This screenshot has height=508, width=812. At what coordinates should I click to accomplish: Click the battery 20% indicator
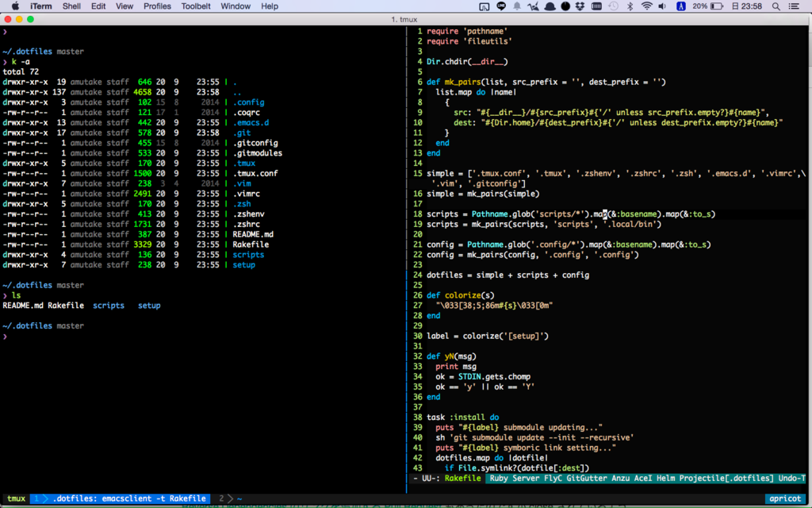tap(707, 6)
